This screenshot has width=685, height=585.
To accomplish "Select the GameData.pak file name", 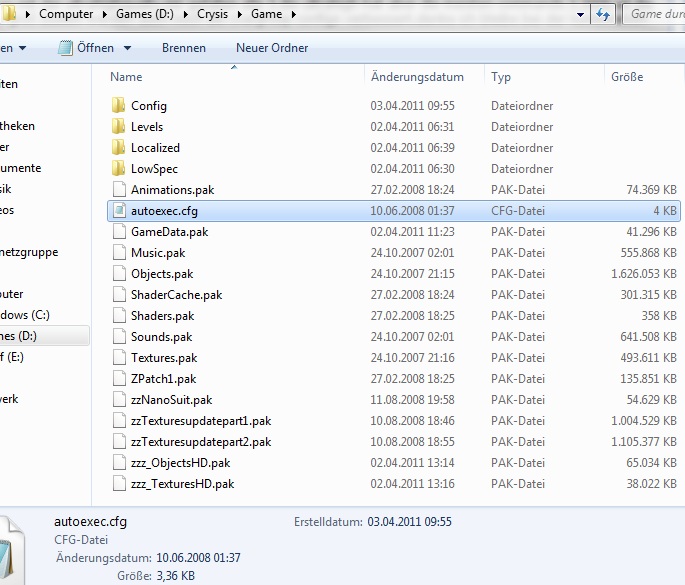I will click(x=170, y=232).
